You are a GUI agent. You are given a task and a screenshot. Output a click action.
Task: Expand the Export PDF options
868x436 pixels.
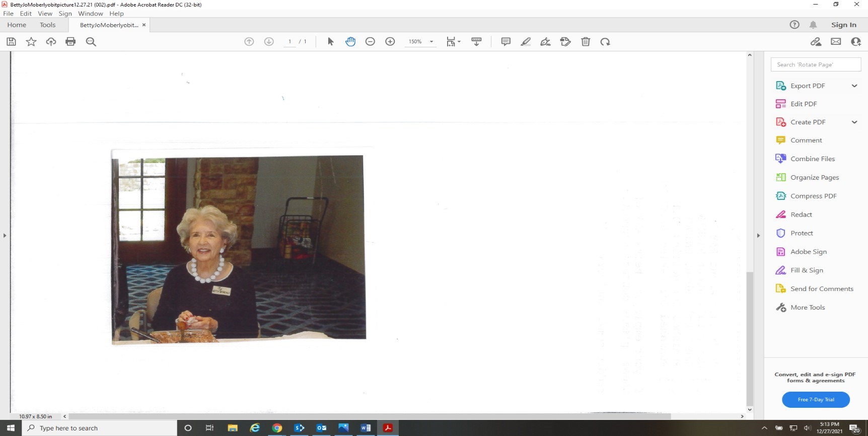point(854,86)
